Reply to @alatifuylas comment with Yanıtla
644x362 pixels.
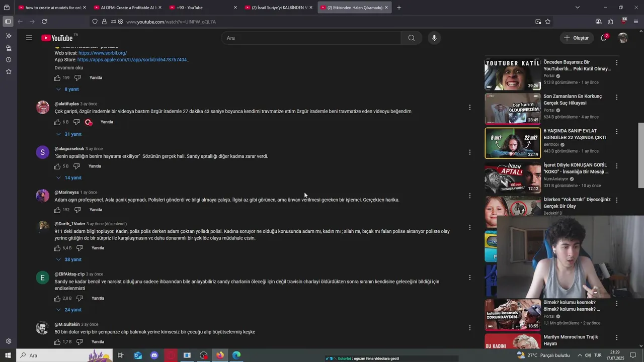[x=107, y=122]
